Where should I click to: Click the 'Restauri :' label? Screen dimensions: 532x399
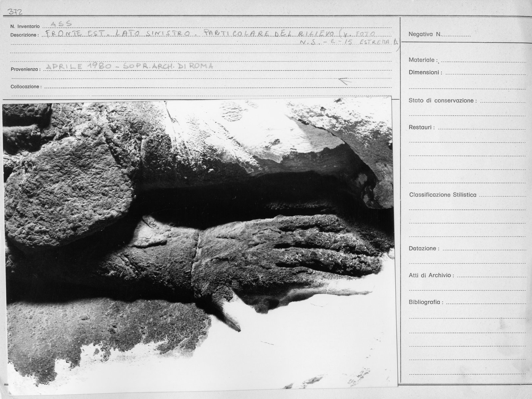point(422,127)
